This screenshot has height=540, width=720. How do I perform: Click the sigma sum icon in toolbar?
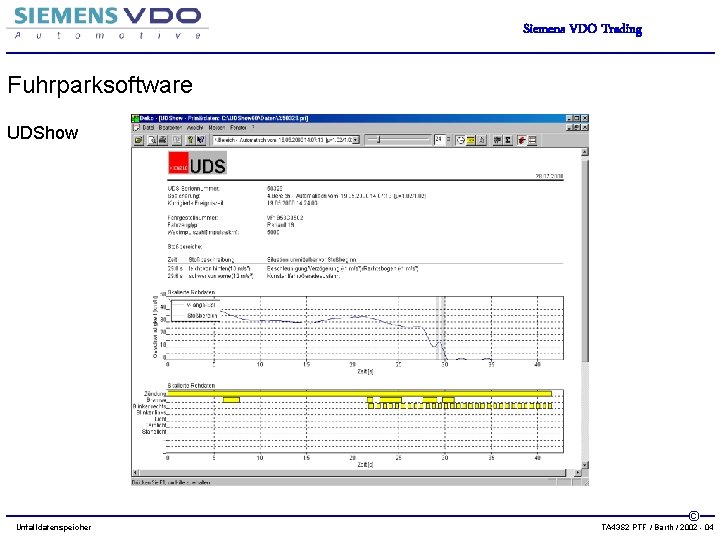[508, 140]
